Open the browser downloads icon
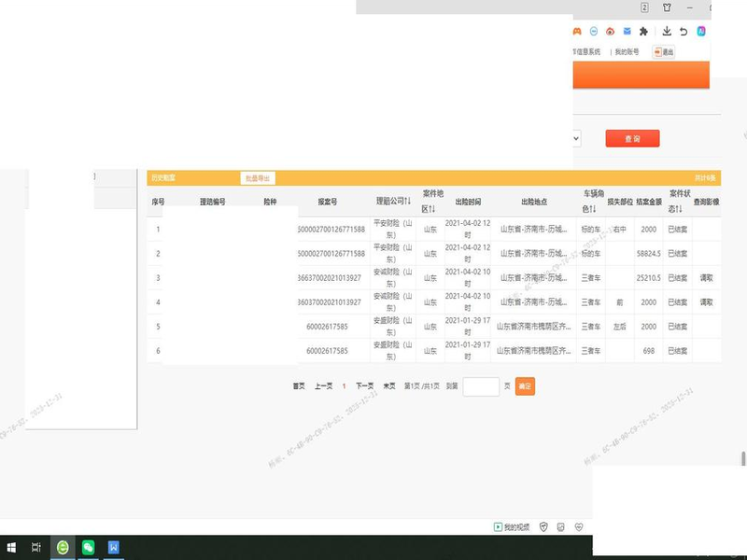Screen dimensions: 747x560 (668, 31)
